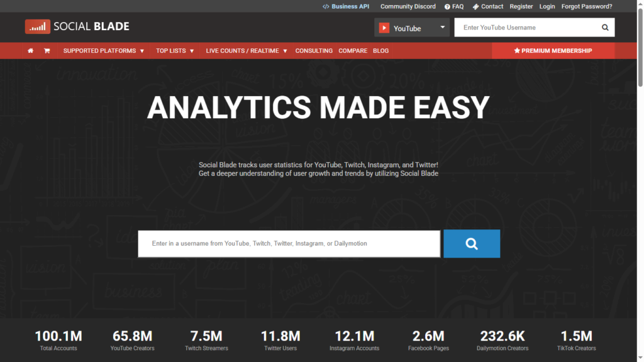Open the Community Discord link
Image resolution: width=644 pixels, height=362 pixels.
tap(408, 6)
